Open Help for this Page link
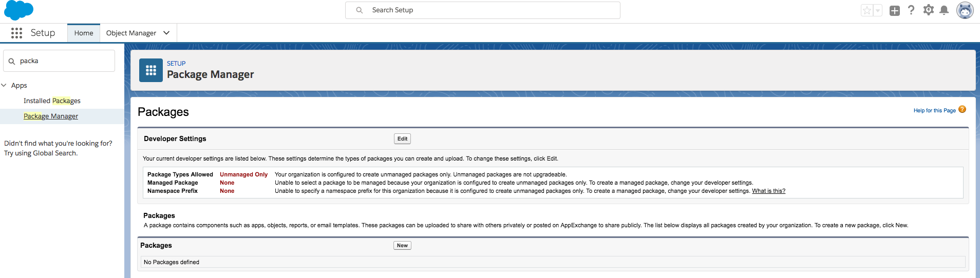980x278 pixels. pos(934,110)
